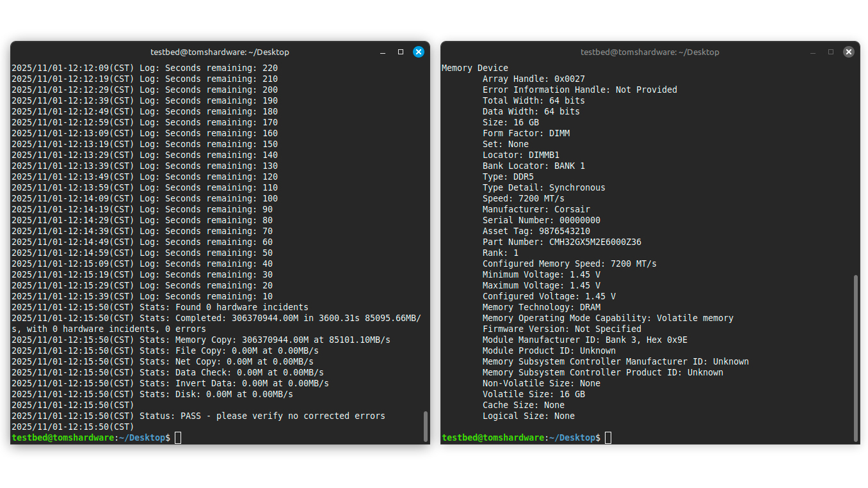Click the 'Minimum Voltage: 1.45 V' line
This screenshot has width=868, height=488.
pos(542,274)
